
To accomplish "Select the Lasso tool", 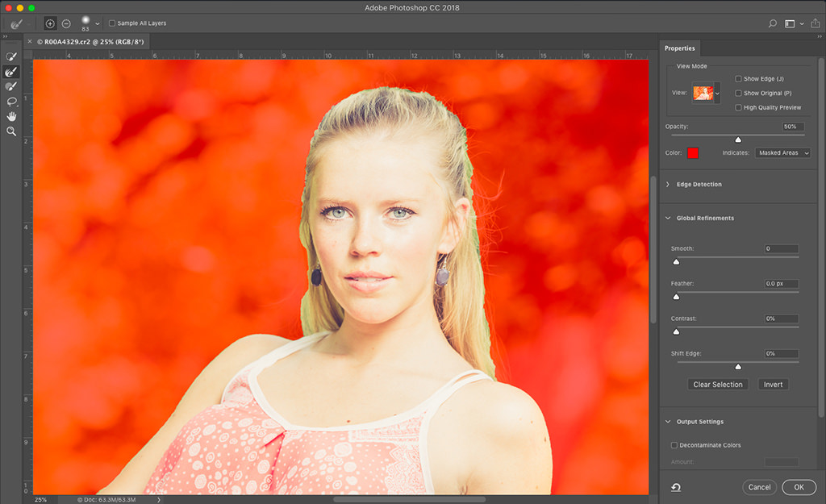I will pyautogui.click(x=11, y=102).
